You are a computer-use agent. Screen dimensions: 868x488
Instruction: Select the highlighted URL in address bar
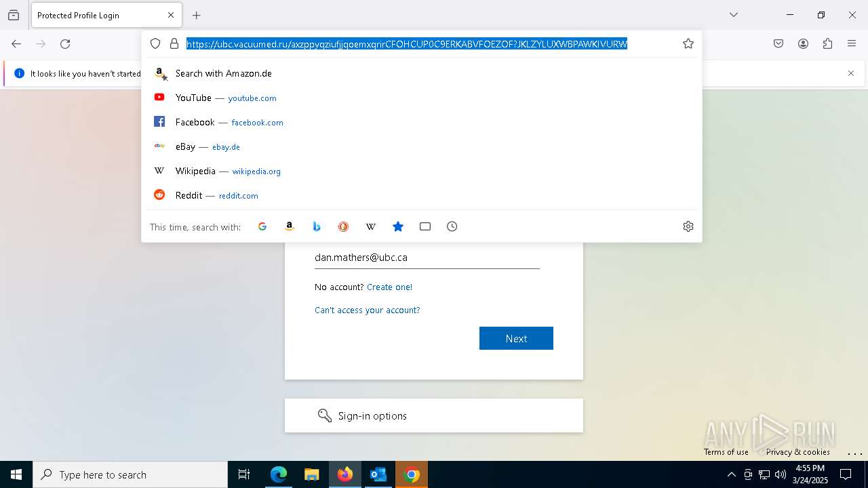coord(407,44)
